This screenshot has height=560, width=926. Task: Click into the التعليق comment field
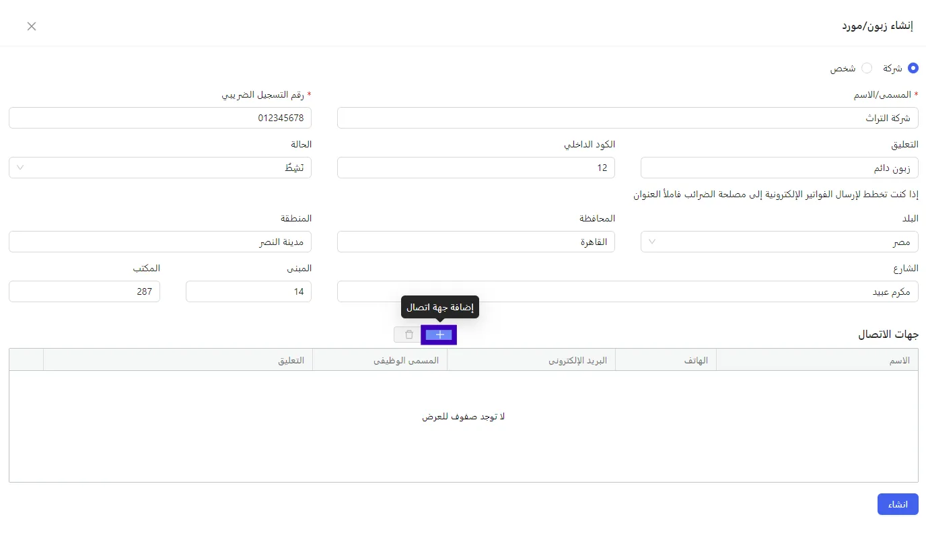[x=779, y=168]
